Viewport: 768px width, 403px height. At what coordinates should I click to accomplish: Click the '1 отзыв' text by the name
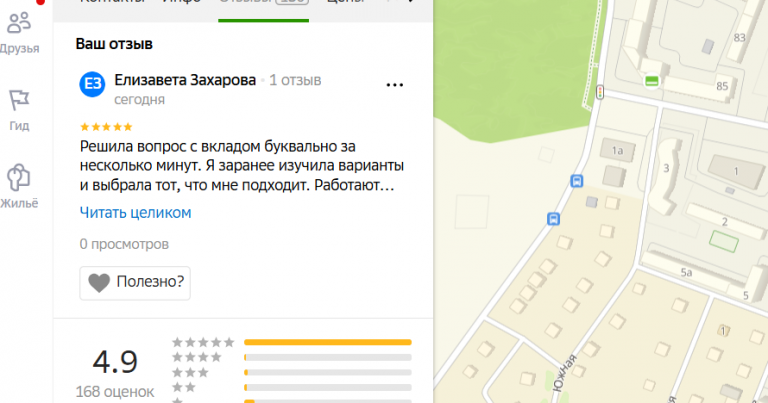click(295, 80)
